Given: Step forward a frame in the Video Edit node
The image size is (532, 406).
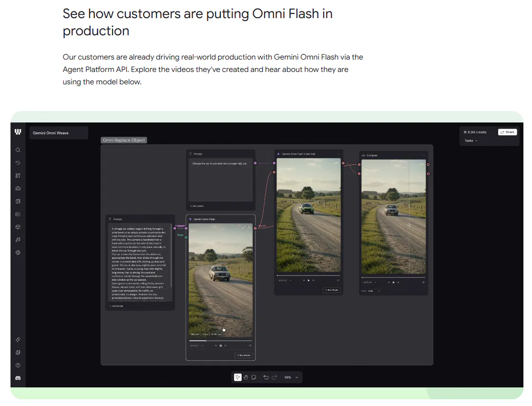Looking at the screenshot, I should 314,281.
